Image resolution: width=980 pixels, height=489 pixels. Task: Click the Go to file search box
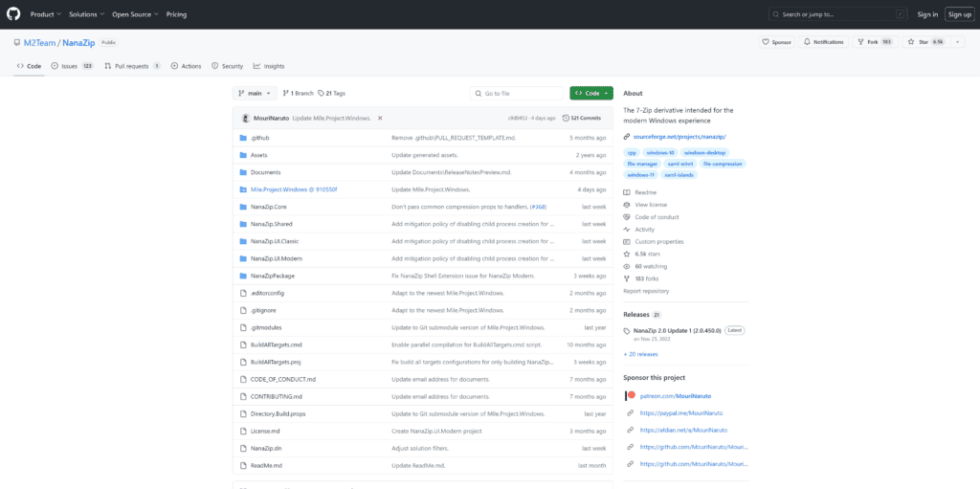[x=516, y=93]
